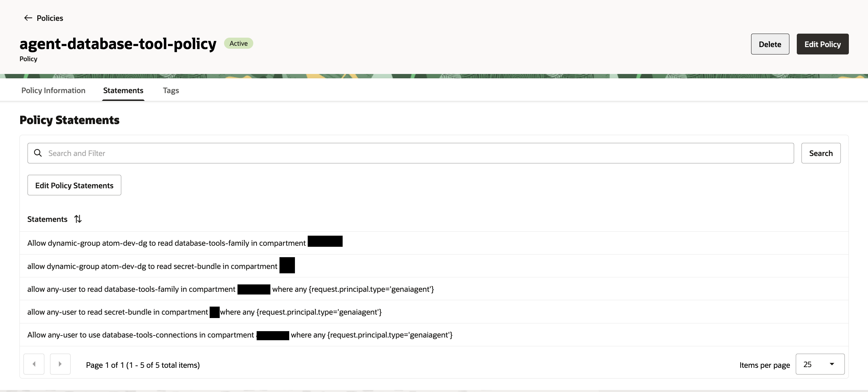The image size is (868, 392).
Task: Click the Policies breadcrumb link
Action: [50, 18]
